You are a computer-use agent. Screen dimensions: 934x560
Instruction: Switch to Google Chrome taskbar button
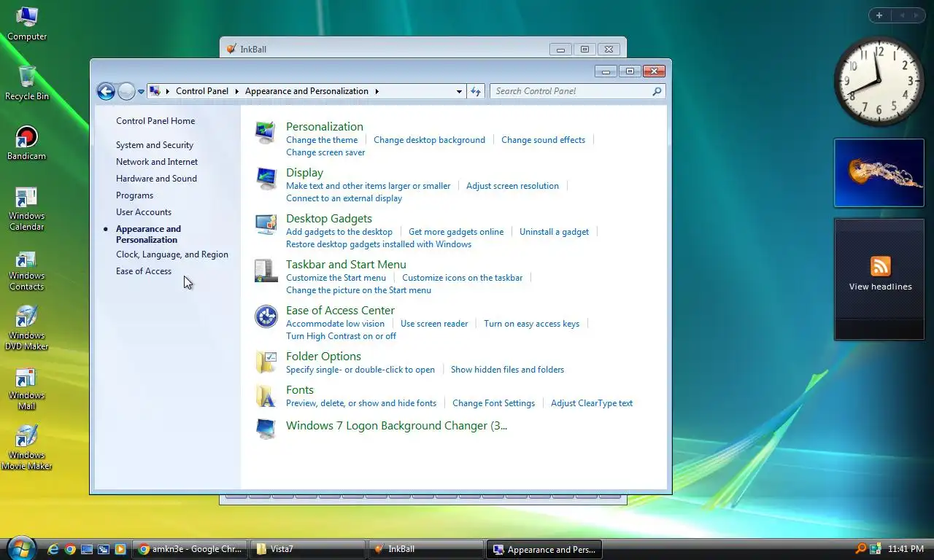click(189, 549)
